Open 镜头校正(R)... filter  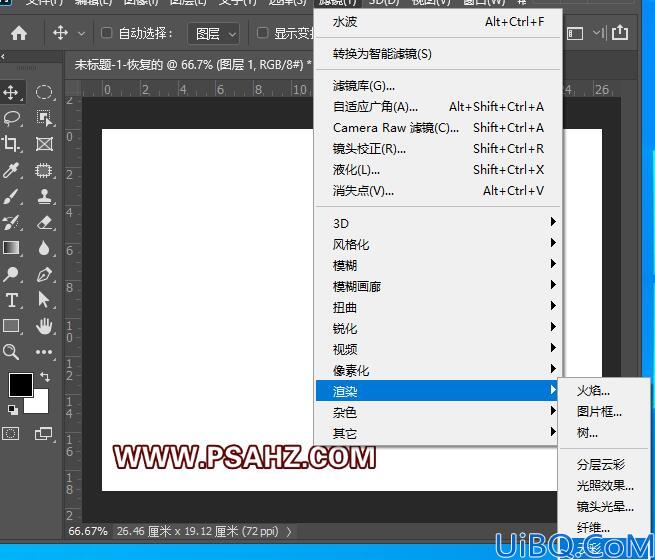438,149
